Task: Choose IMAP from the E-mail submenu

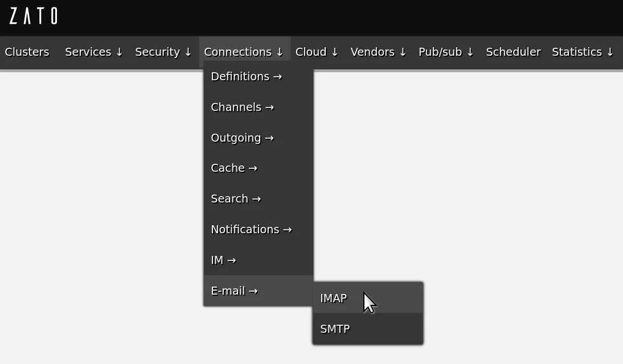Action: 334,299
